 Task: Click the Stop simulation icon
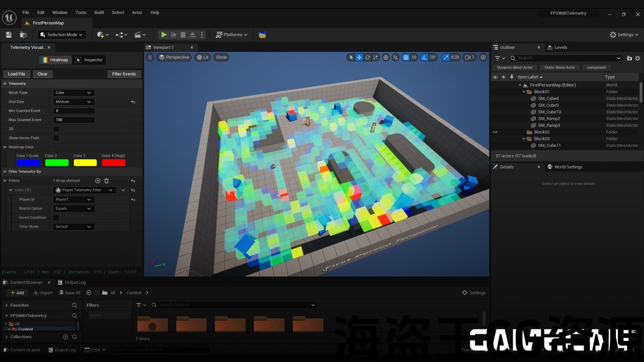click(183, 35)
